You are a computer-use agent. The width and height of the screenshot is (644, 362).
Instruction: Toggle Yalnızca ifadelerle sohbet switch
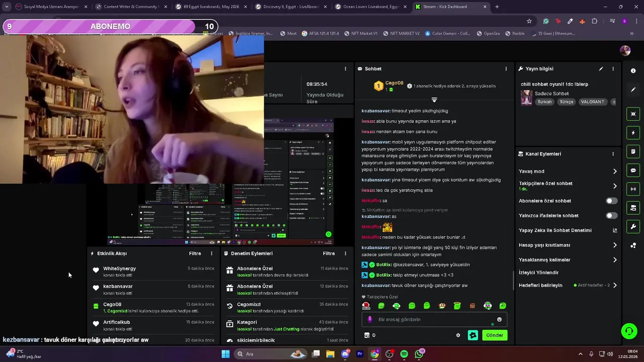pyautogui.click(x=611, y=216)
